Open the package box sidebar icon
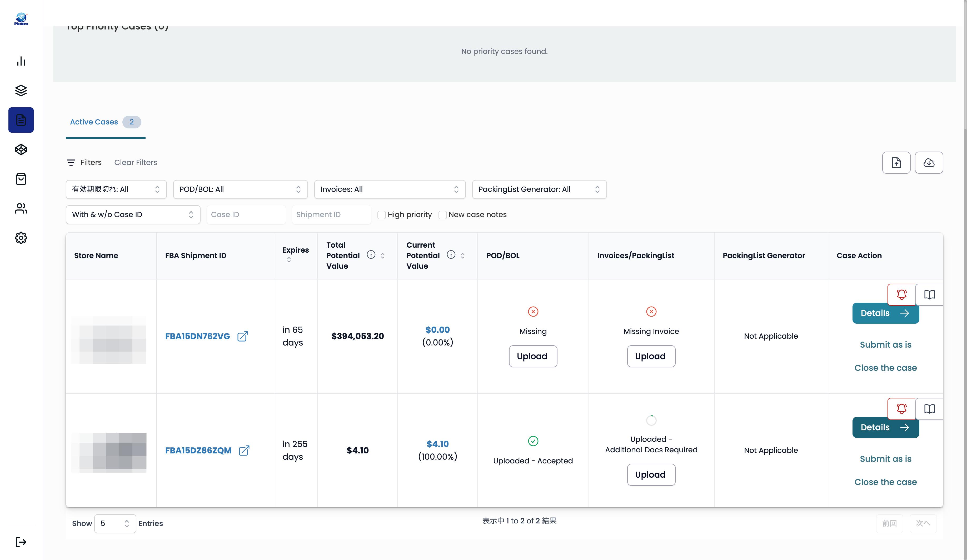 [x=21, y=149]
